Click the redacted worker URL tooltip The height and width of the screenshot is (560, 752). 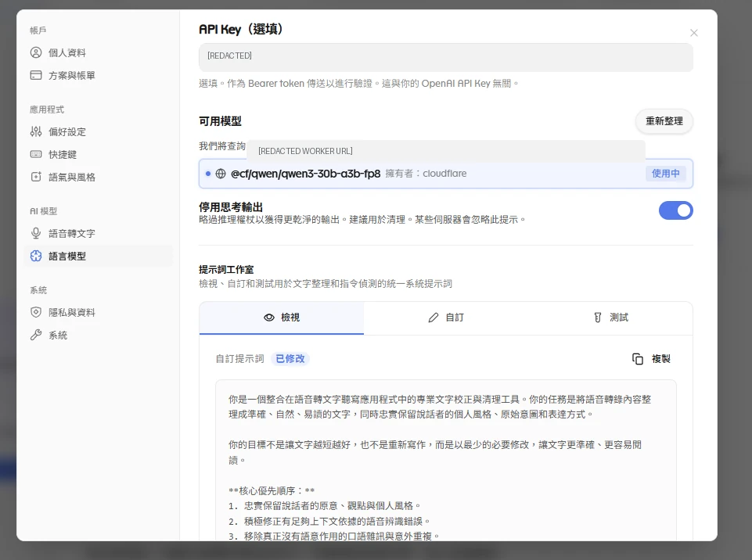coord(446,151)
